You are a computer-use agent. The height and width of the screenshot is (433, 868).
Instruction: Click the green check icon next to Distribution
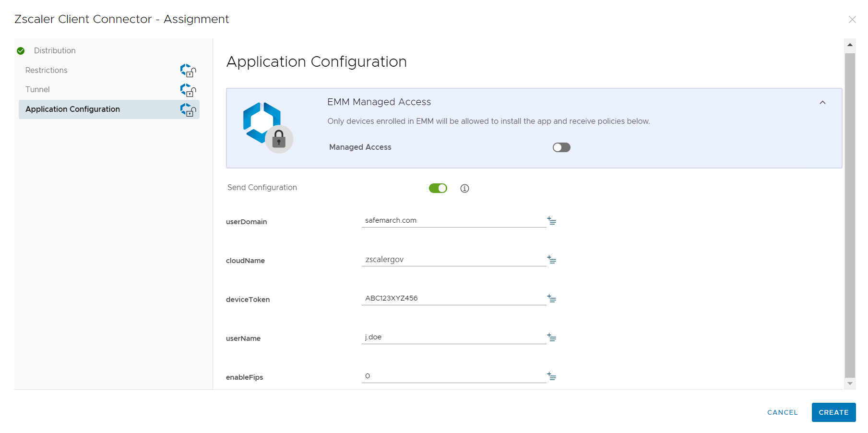(21, 51)
